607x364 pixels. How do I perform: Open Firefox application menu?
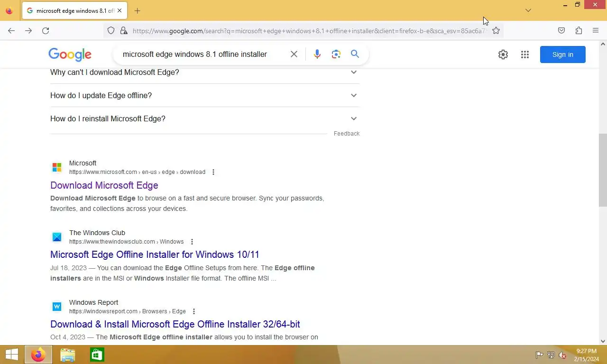pyautogui.click(x=596, y=31)
